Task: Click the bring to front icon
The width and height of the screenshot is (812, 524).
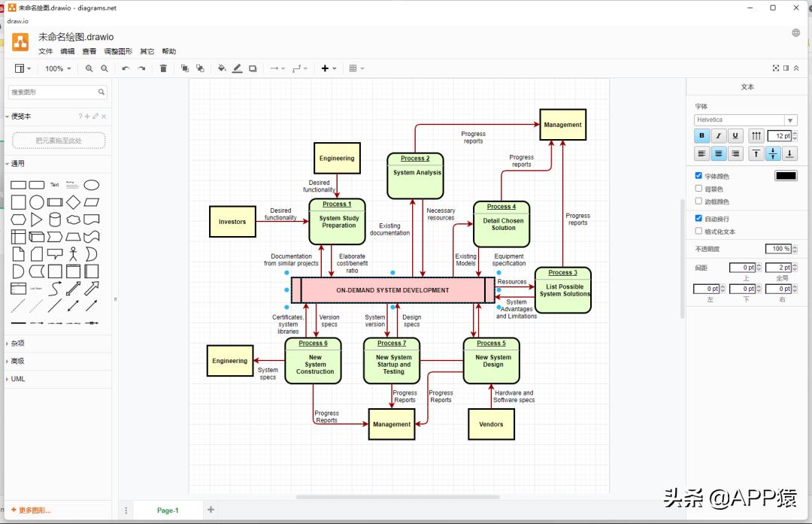Action: pos(185,68)
